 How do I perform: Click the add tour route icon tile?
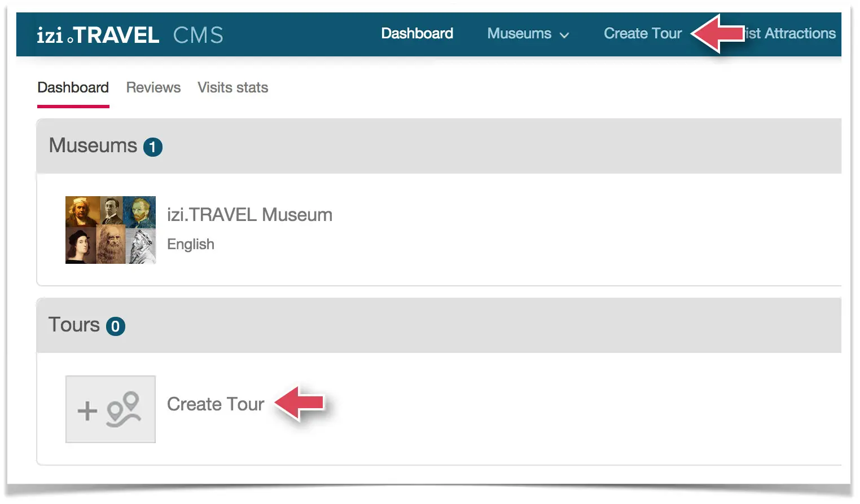(111, 409)
